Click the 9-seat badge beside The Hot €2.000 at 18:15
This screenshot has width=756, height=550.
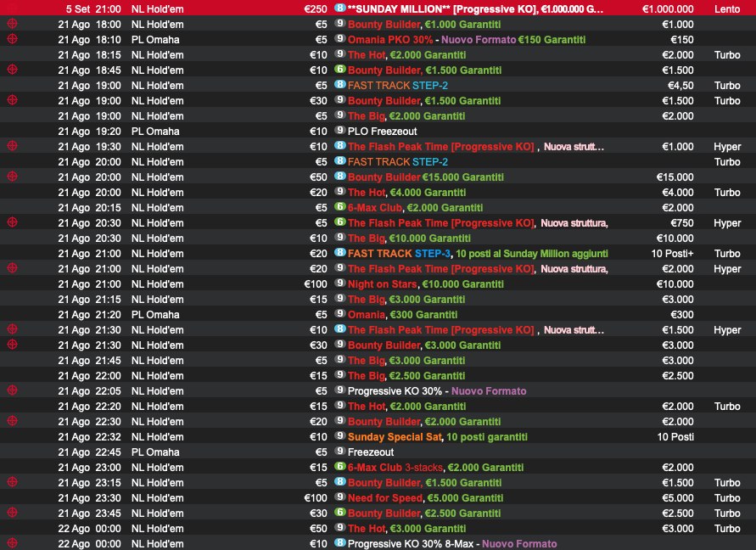(x=340, y=54)
